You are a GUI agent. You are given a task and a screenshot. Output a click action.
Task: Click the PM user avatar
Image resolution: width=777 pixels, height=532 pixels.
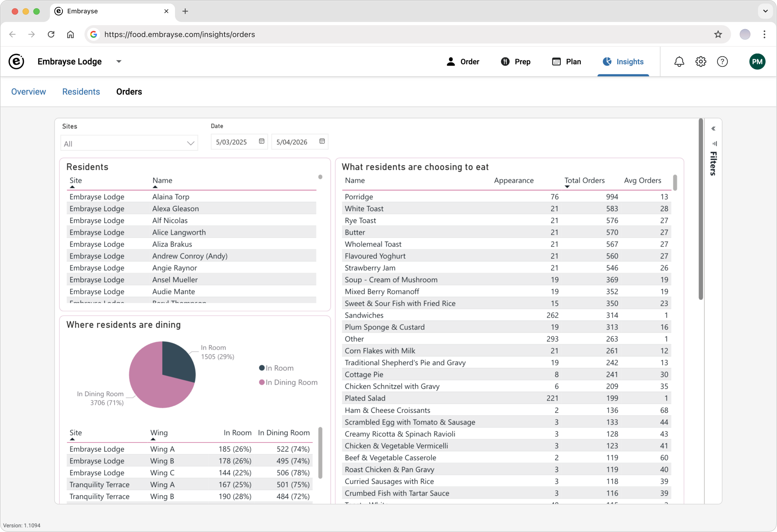tap(757, 62)
